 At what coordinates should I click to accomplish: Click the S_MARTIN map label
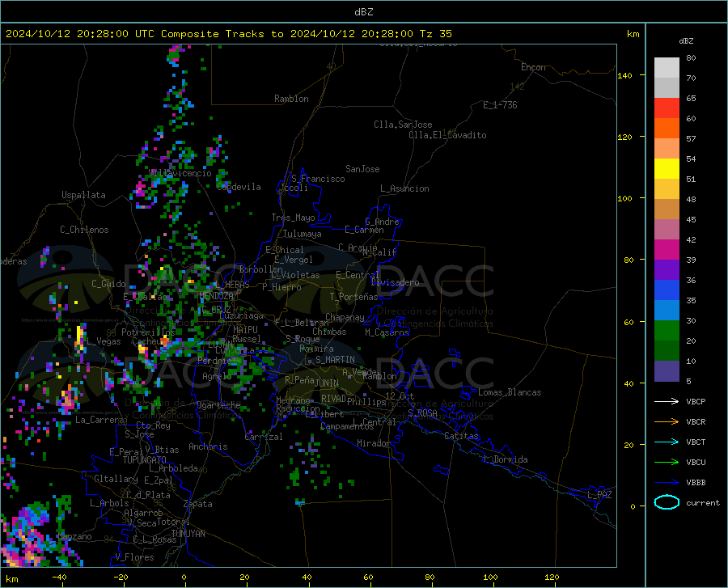tap(335, 360)
